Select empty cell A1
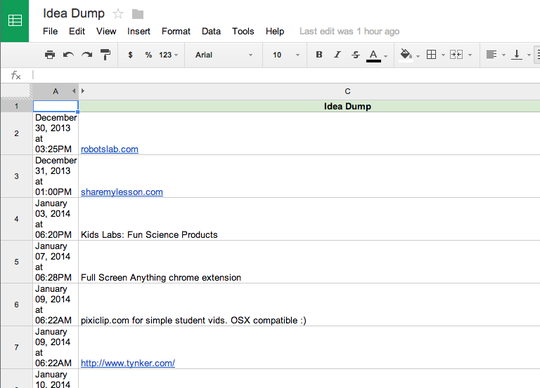This screenshot has height=388, width=540. 56,106
